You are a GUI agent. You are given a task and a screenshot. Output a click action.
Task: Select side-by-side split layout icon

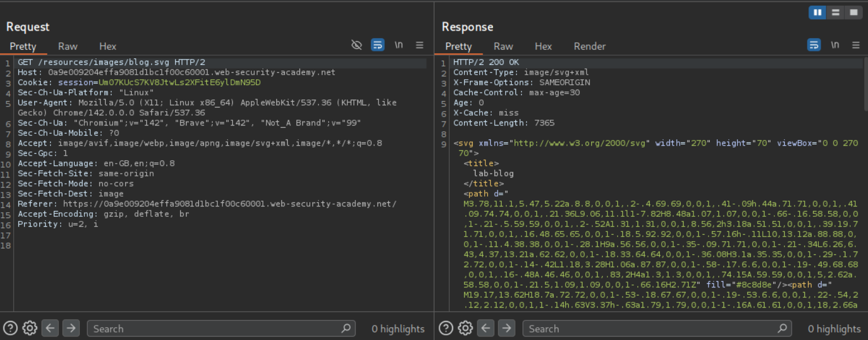[x=817, y=12]
